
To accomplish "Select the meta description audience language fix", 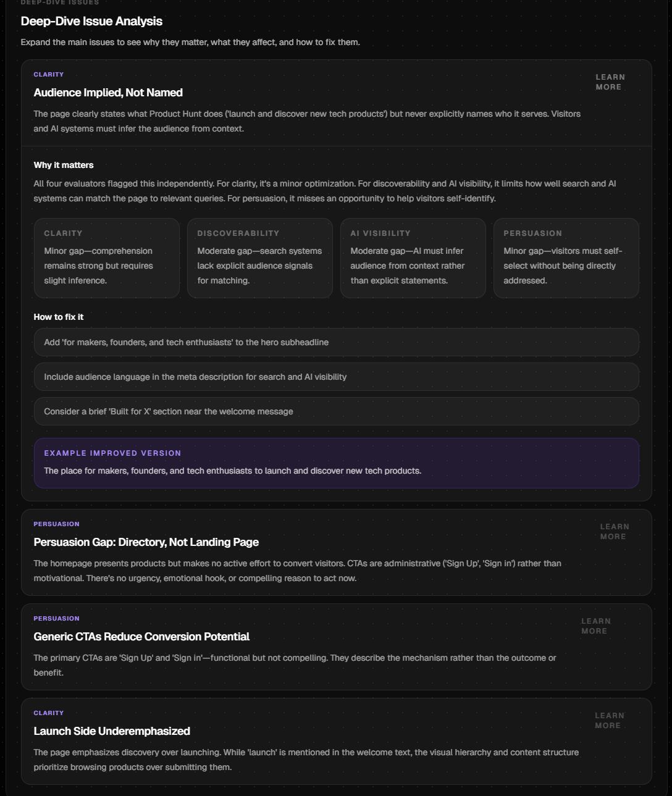I will [336, 377].
